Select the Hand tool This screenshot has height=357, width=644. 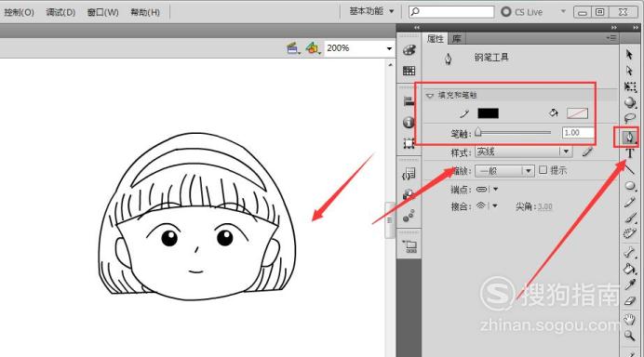coord(629,319)
